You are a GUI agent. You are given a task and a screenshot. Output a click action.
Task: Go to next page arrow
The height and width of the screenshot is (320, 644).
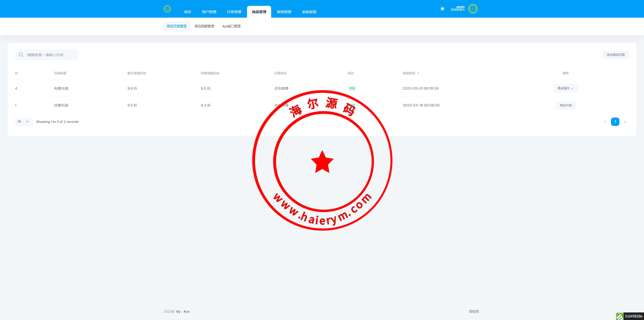click(x=625, y=122)
